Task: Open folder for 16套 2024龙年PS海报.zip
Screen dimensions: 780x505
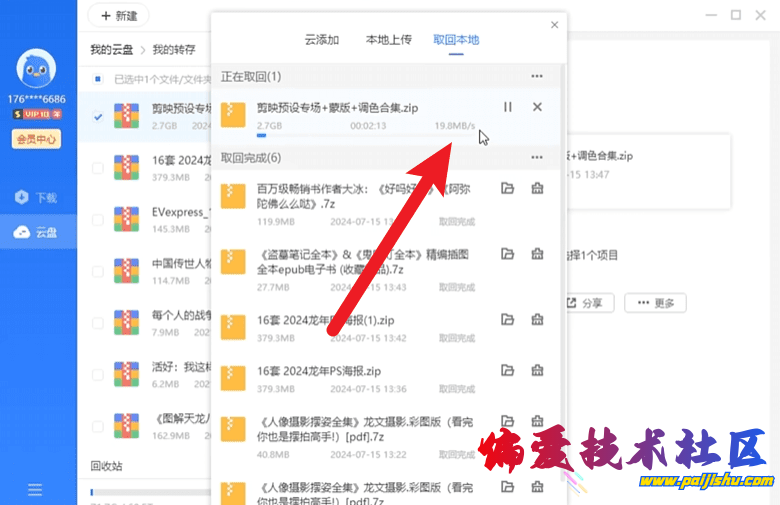Action: click(508, 372)
